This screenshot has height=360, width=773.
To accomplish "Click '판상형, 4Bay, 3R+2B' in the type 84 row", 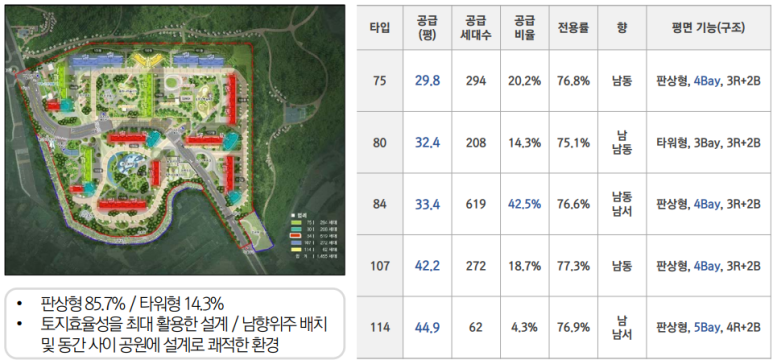I will [x=708, y=204].
